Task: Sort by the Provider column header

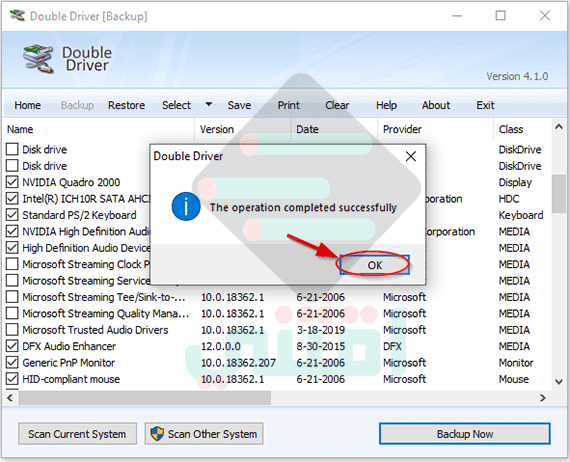Action: (x=435, y=129)
